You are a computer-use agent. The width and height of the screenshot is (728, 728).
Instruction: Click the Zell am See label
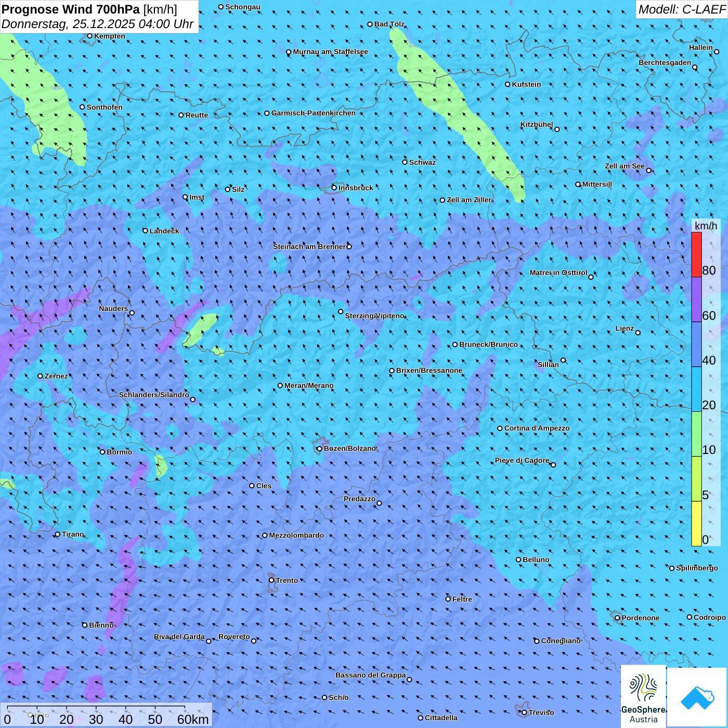[625, 166]
